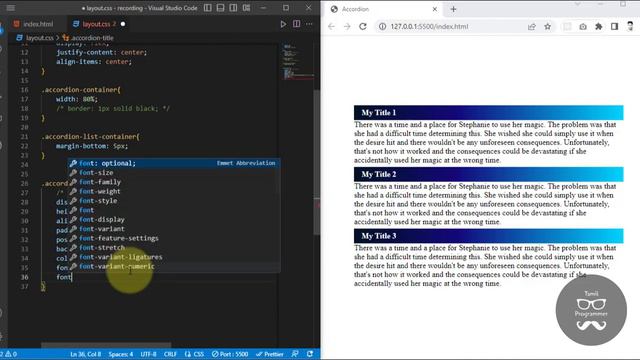Toggle panel layout icon in title bar

pyautogui.click(x=220, y=8)
